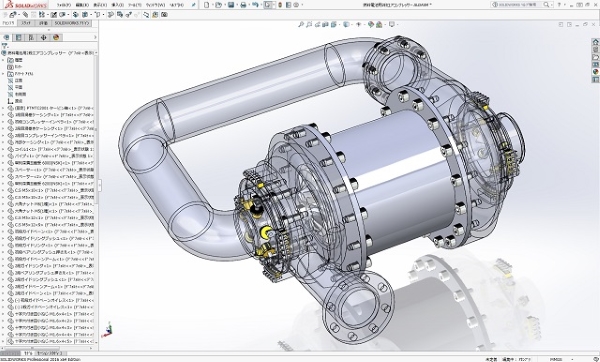600x362 pixels.
Task: Click the New document icon
Action: click(207, 5)
